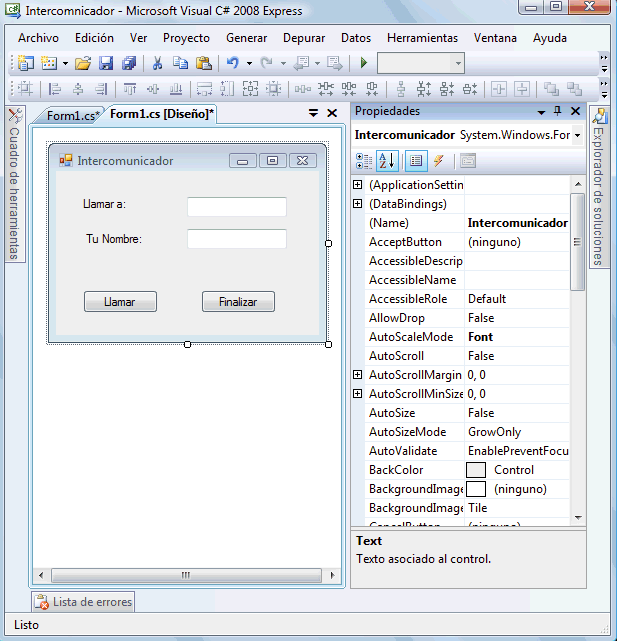The width and height of the screenshot is (617, 641).
Task: Toggle the Properties view button in Propiedades
Action: tap(415, 161)
